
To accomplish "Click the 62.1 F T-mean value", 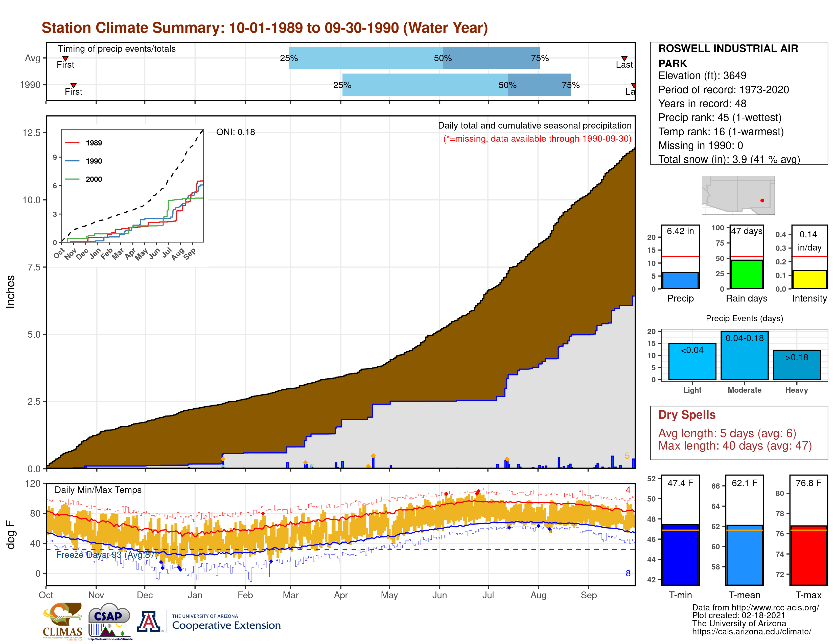I will (x=745, y=483).
